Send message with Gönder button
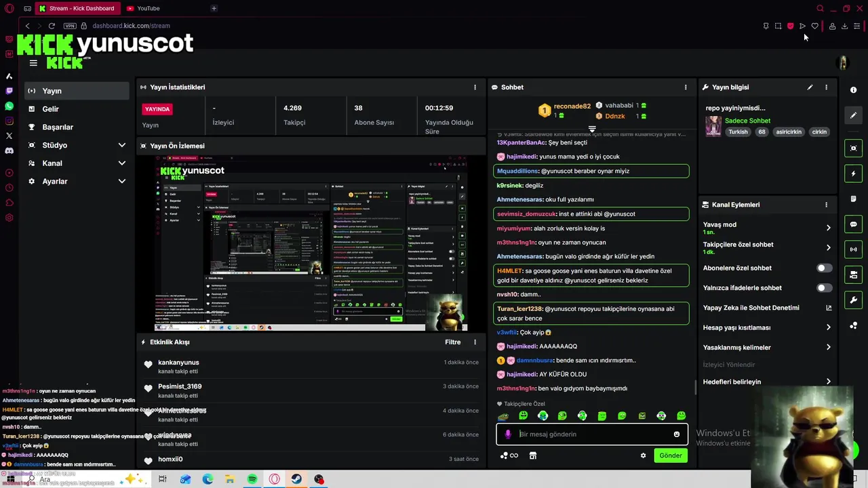This screenshot has width=868, height=488. (x=671, y=455)
